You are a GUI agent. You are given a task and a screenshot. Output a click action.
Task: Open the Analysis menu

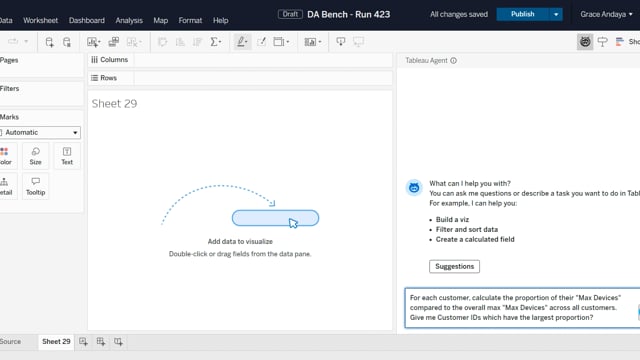pos(129,20)
